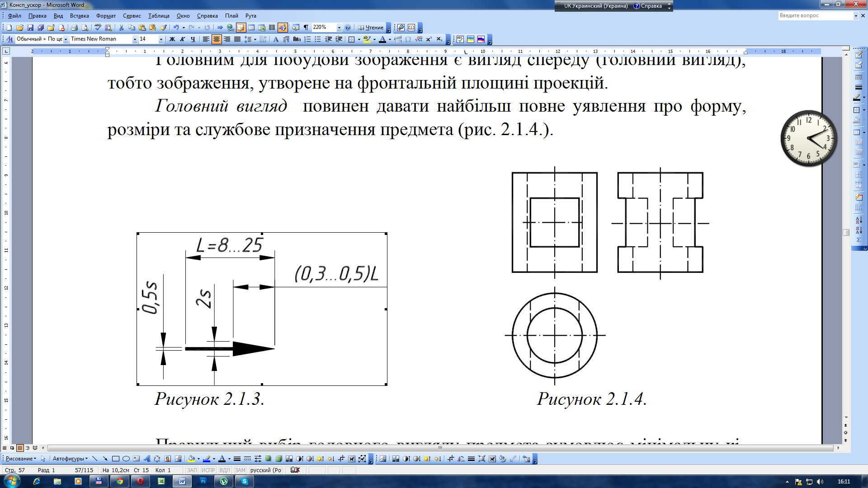Insert symbol Omega icon
868x488 pixels.
[x=408, y=39]
